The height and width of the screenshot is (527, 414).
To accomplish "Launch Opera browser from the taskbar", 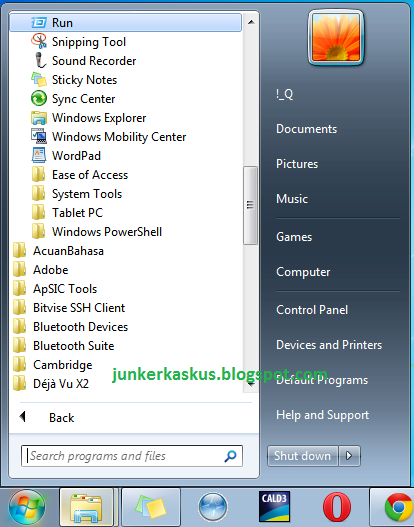I will (x=337, y=507).
